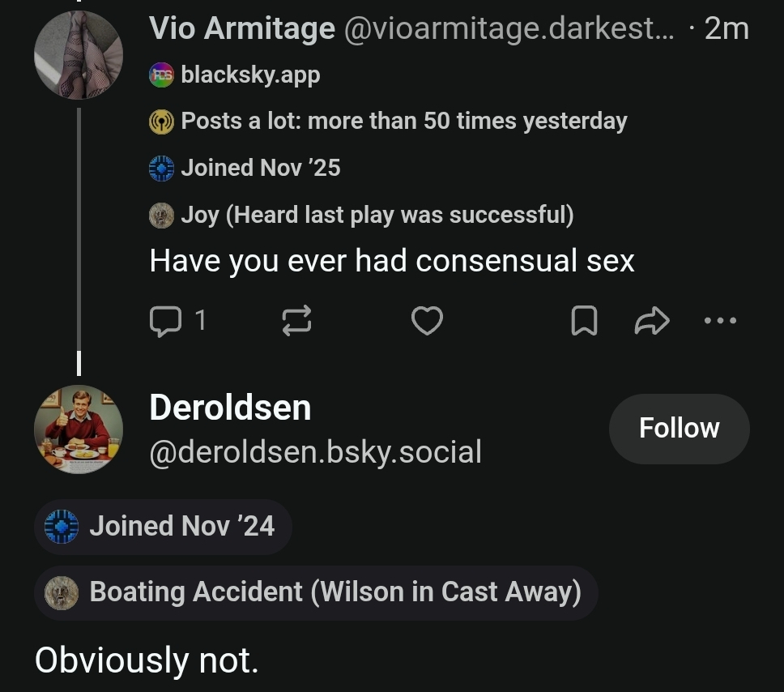Follow Deroldsen
Viewport: 784px width, 692px height.
[679, 429]
